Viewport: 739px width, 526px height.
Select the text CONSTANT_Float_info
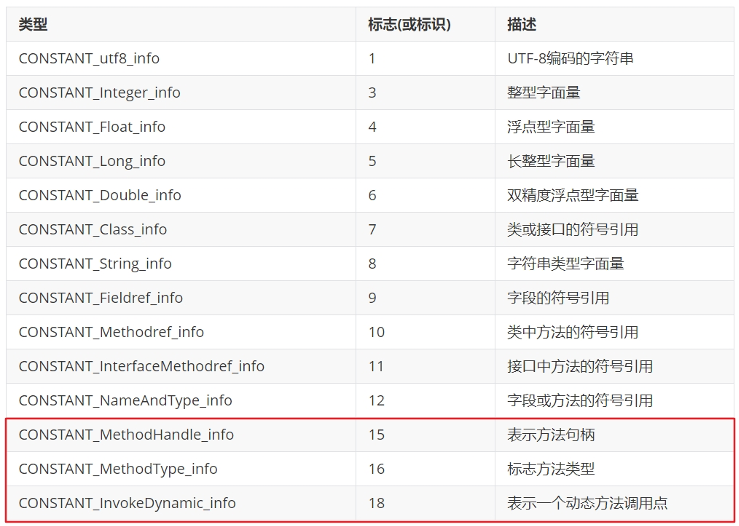tap(92, 127)
